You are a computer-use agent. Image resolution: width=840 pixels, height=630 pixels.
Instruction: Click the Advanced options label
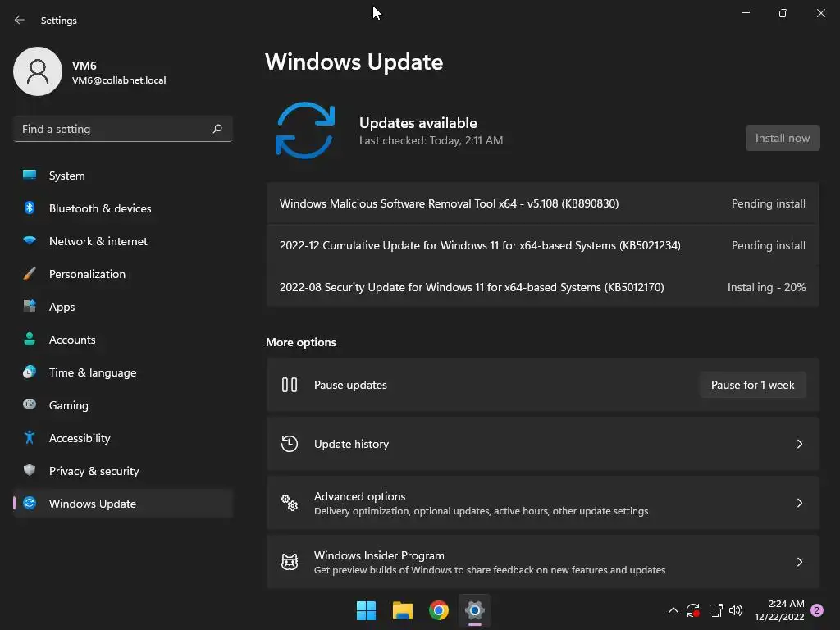359,496
